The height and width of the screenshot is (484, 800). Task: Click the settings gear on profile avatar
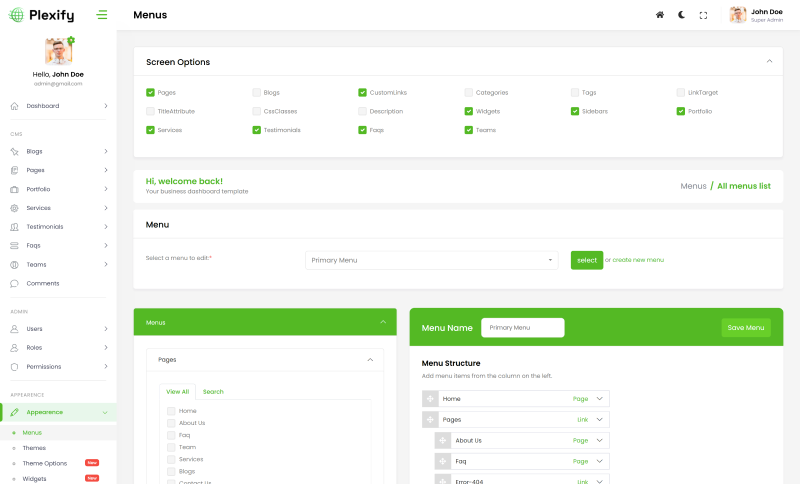[x=71, y=40]
